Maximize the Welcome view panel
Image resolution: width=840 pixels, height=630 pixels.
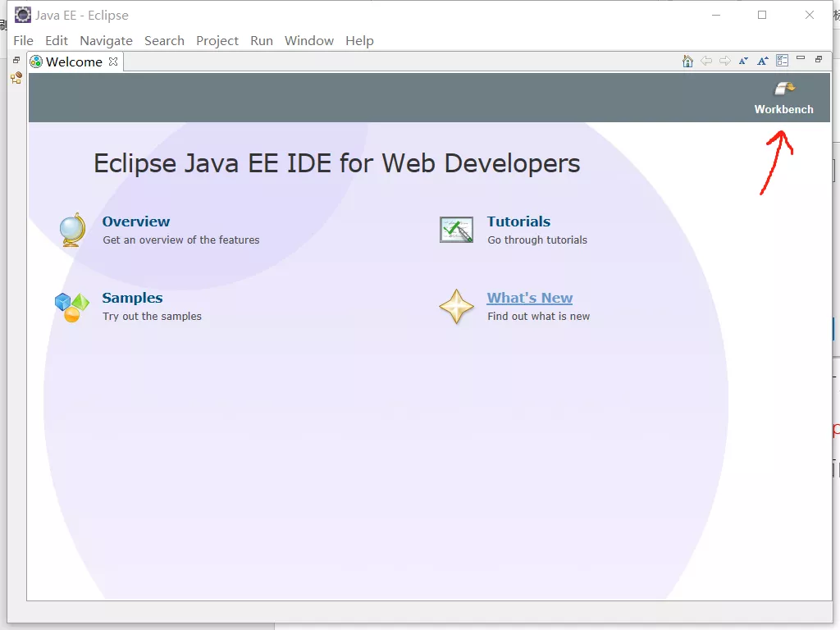tap(819, 59)
